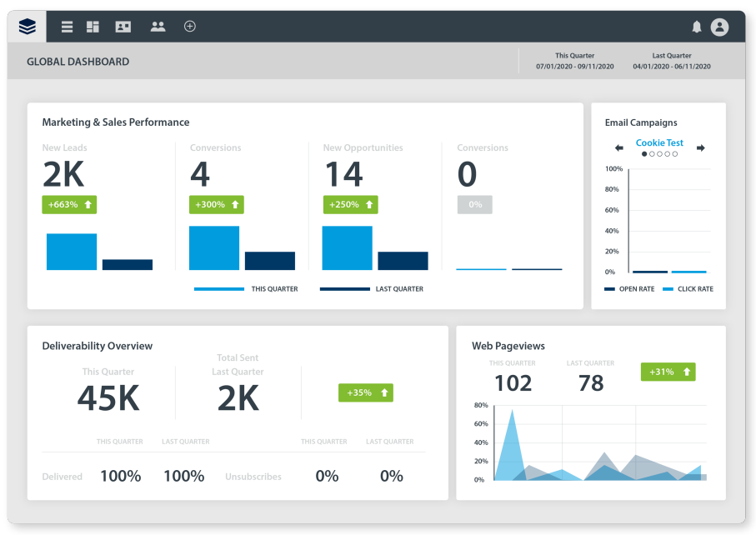This screenshot has width=756, height=535.
Task: Click the circled plus add icon
Action: [x=190, y=27]
